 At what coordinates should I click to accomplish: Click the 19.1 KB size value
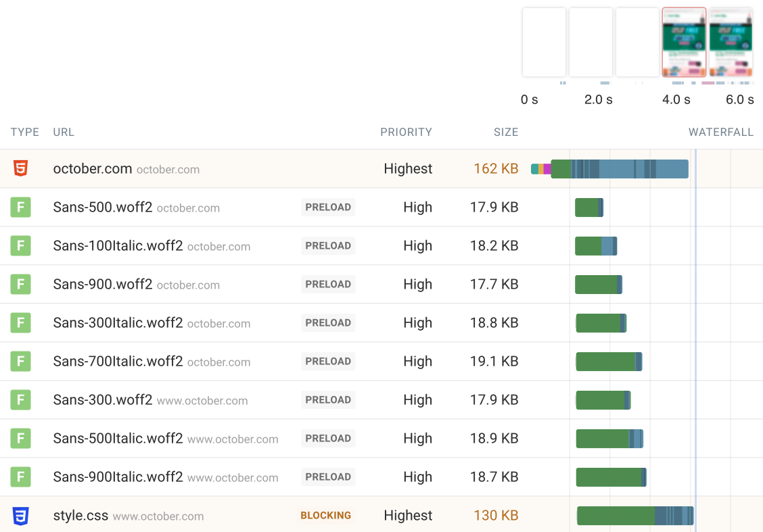click(x=494, y=361)
